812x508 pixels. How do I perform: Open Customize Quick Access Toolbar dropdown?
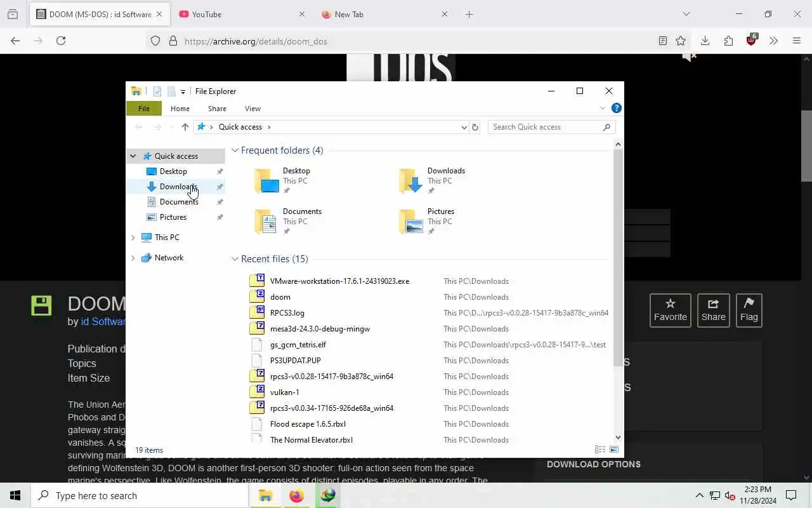(183, 91)
